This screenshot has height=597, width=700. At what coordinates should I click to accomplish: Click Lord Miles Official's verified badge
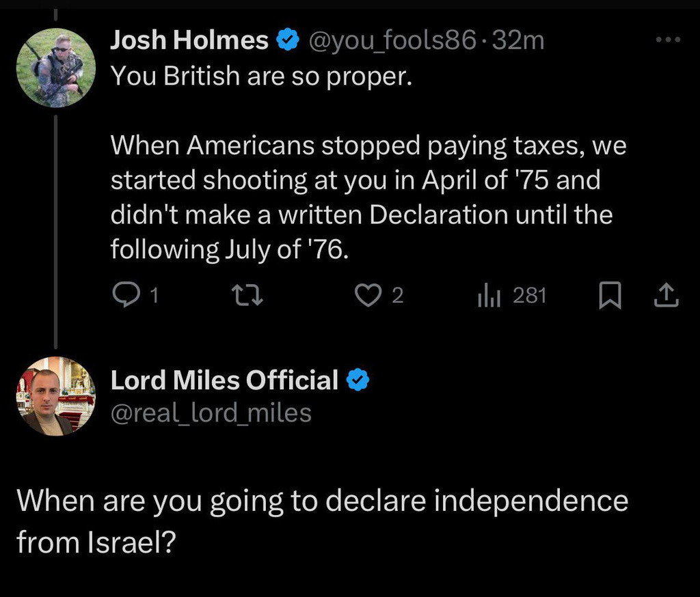tap(358, 380)
